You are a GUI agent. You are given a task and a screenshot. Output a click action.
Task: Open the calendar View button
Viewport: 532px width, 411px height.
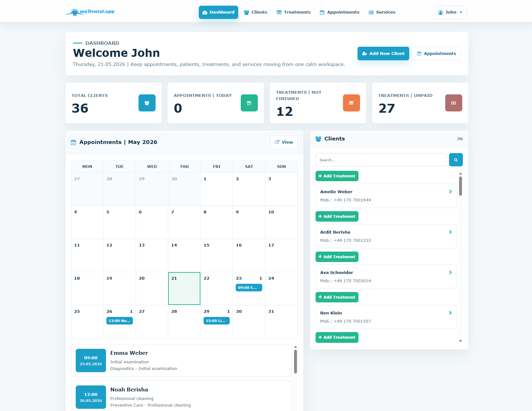point(284,142)
